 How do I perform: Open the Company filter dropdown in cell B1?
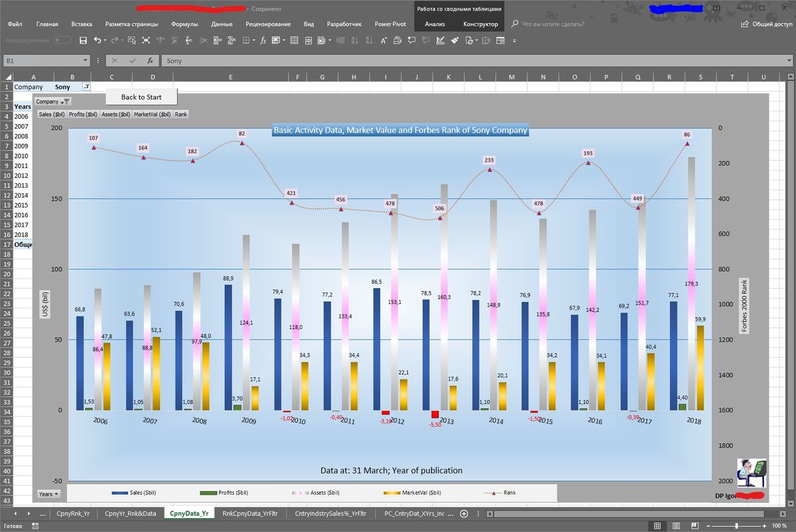point(86,87)
